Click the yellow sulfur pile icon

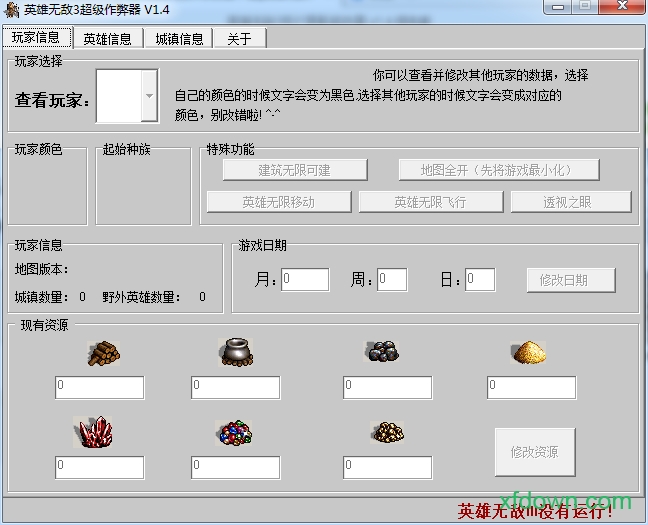(530, 352)
